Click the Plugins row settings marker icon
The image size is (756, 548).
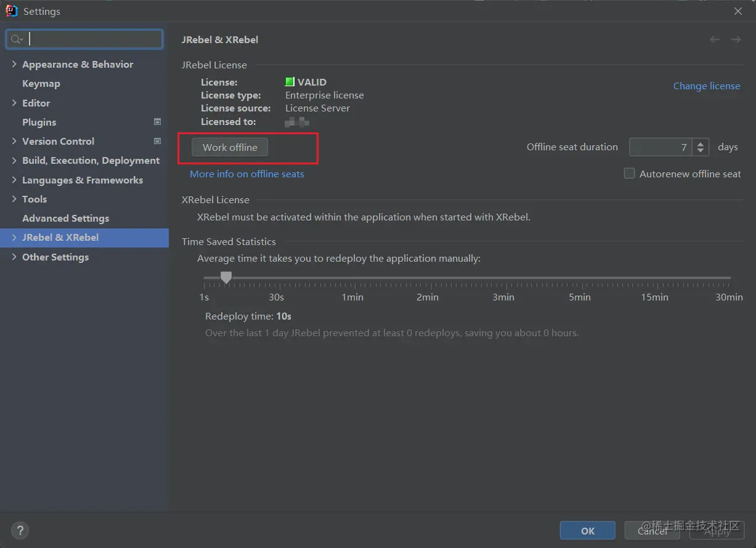pyautogui.click(x=157, y=122)
